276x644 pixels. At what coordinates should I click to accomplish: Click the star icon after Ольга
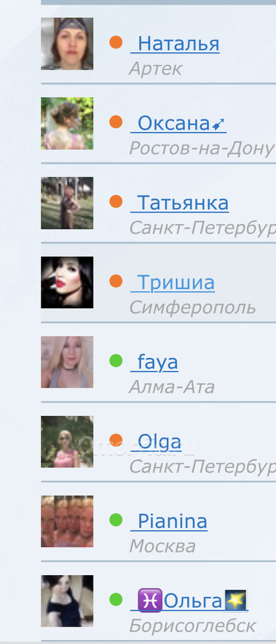235,600
